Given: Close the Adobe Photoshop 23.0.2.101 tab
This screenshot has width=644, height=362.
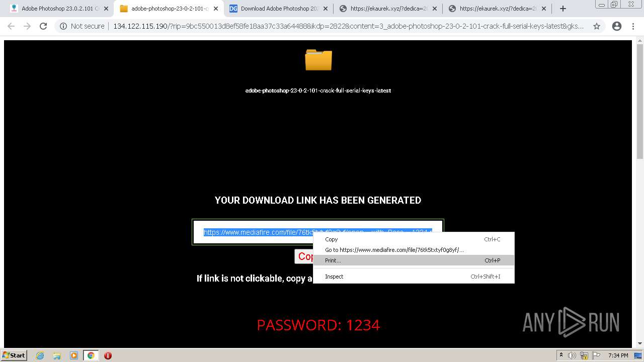Looking at the screenshot, I should tap(106, 9).
